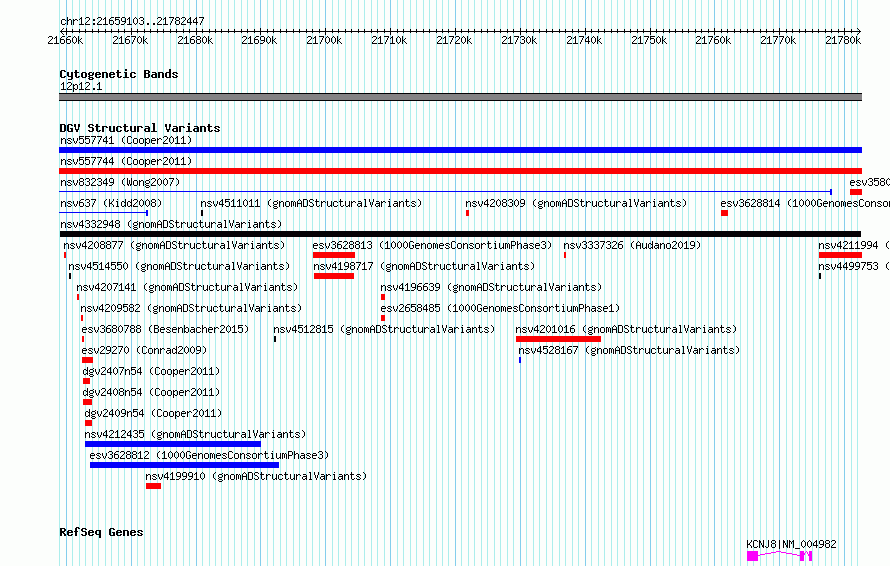This screenshot has height=566, width=890.
Task: Click the 21750k ruler tick label
Action: coord(649,40)
